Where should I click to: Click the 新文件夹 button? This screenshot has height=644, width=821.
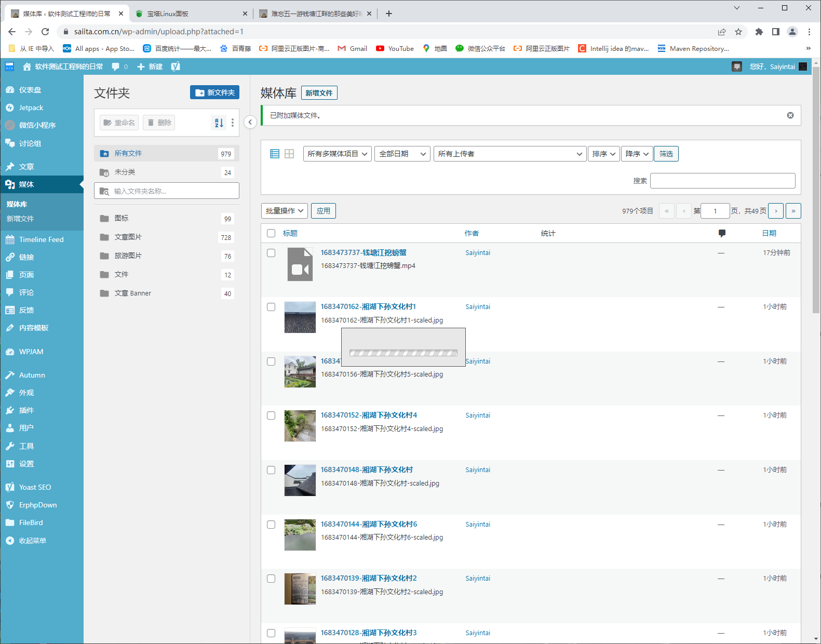[214, 92]
